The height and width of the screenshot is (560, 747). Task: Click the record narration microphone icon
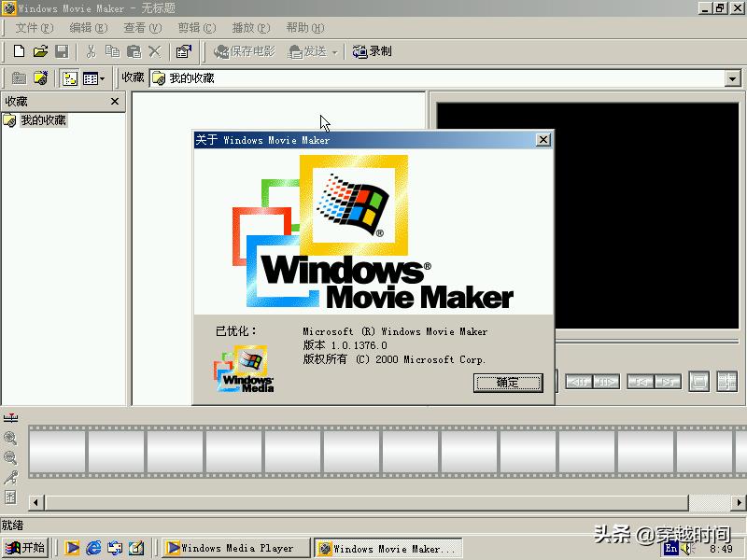pyautogui.click(x=9, y=476)
